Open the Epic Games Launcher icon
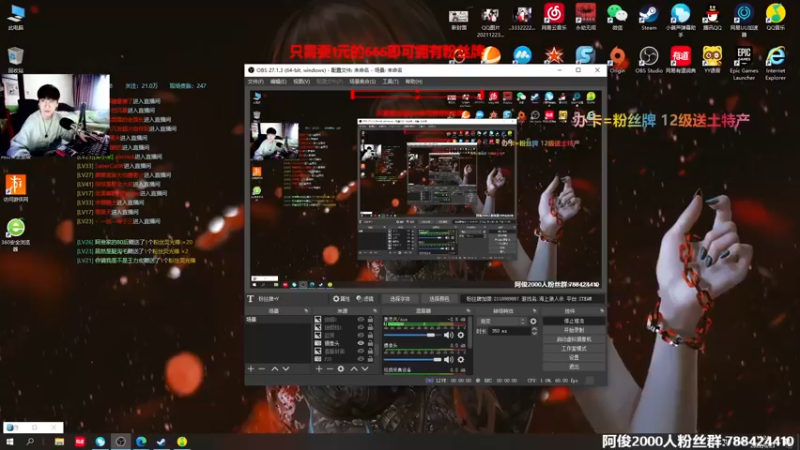800x450 pixels. point(743,63)
